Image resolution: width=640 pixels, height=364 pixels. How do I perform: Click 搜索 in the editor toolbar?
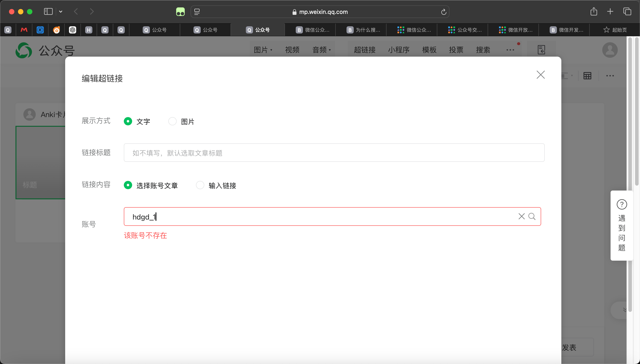(x=483, y=50)
